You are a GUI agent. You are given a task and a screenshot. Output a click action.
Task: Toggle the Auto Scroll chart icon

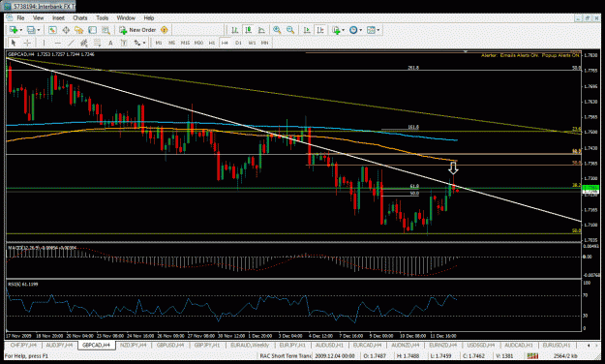[x=307, y=30]
